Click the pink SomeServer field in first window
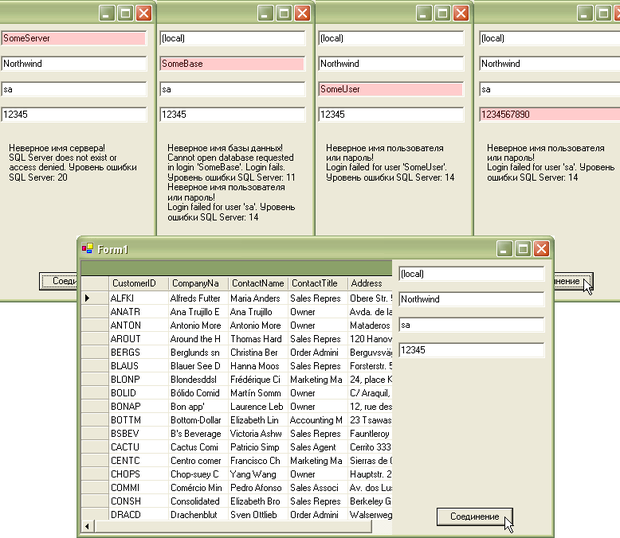The image size is (620, 538). (x=74, y=38)
